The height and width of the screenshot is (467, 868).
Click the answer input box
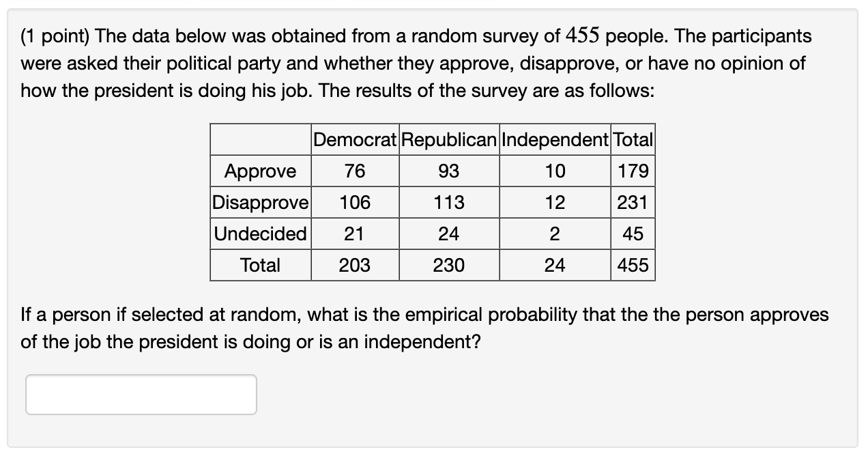click(x=140, y=395)
